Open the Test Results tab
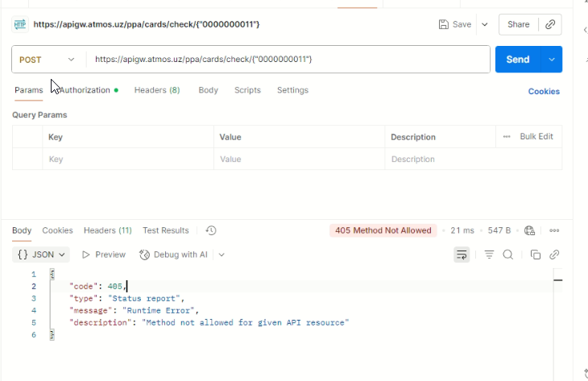 (x=166, y=230)
